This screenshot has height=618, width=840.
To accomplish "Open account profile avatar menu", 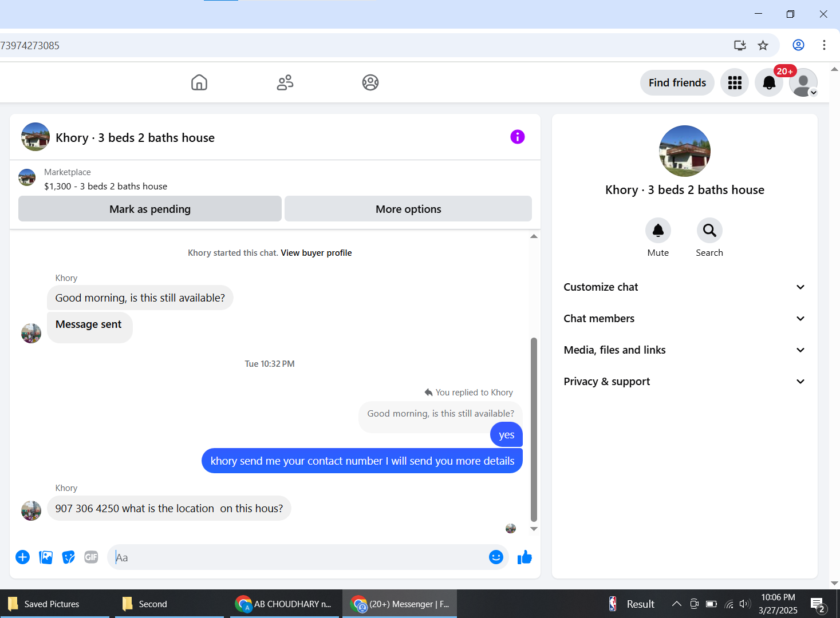I will (803, 83).
